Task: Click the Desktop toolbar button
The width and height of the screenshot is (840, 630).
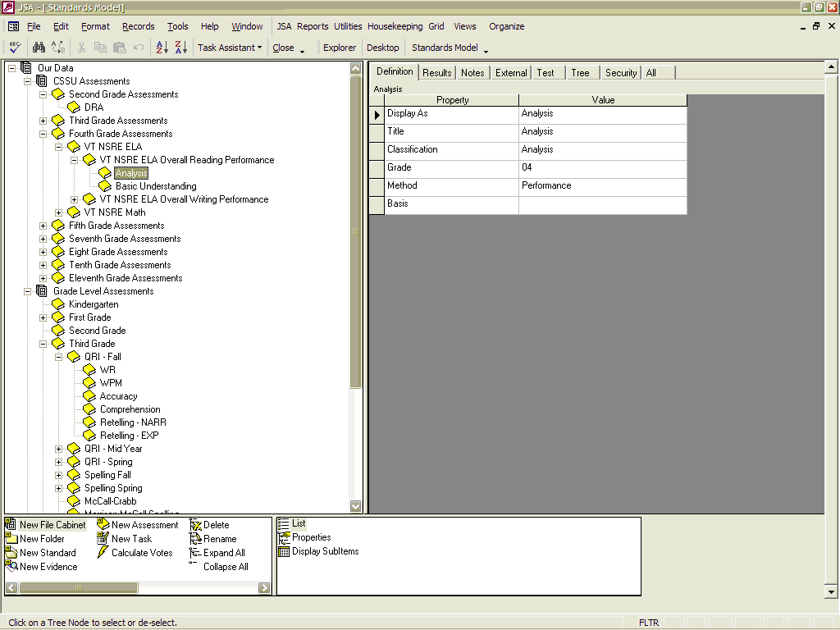Action: 383,48
